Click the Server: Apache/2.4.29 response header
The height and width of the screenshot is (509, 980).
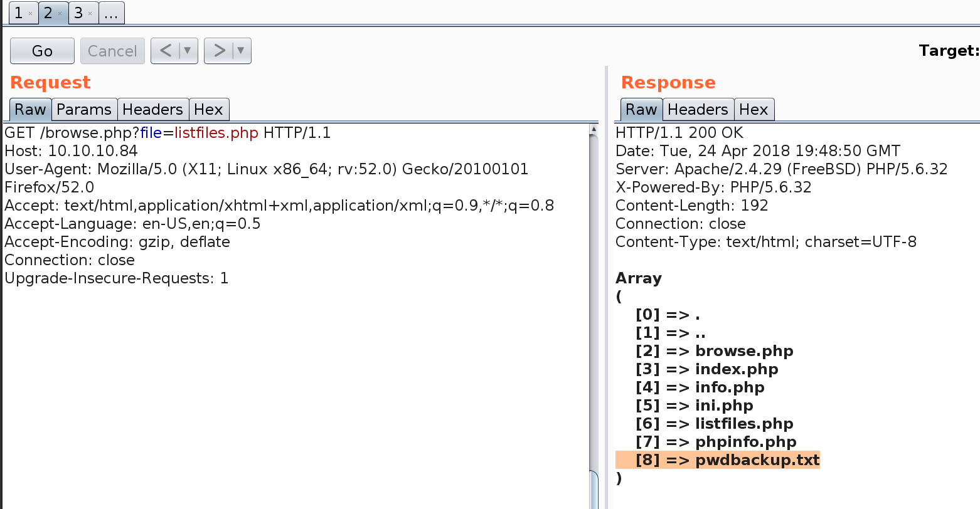[782, 169]
